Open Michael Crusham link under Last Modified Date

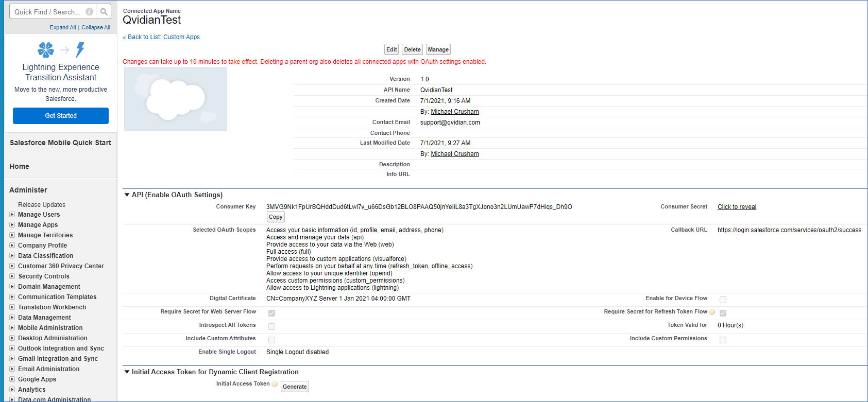click(455, 154)
